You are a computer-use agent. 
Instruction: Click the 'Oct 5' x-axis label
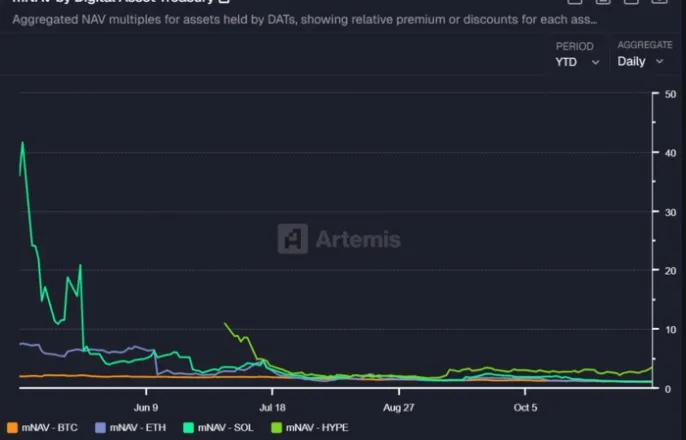pyautogui.click(x=525, y=408)
